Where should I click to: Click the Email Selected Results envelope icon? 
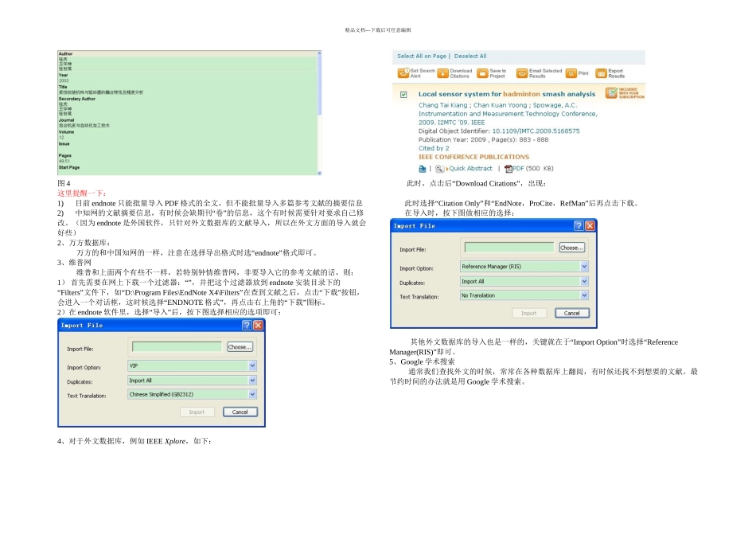[x=522, y=73]
